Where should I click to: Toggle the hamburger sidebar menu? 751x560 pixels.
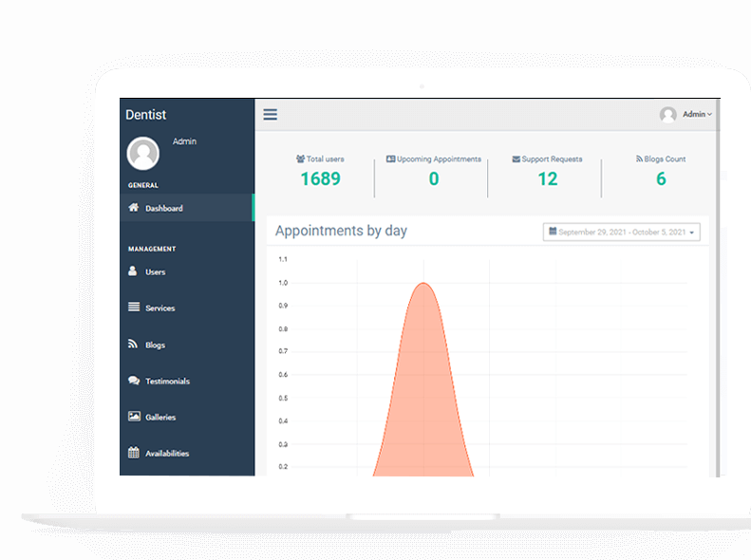(x=271, y=115)
